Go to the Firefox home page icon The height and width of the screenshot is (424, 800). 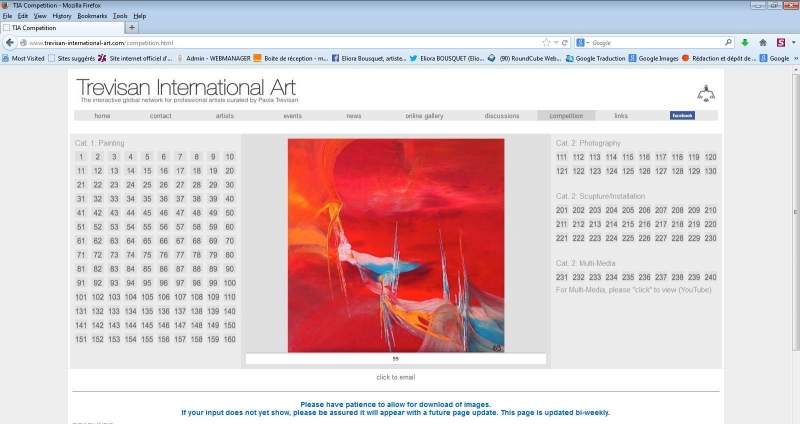click(764, 43)
